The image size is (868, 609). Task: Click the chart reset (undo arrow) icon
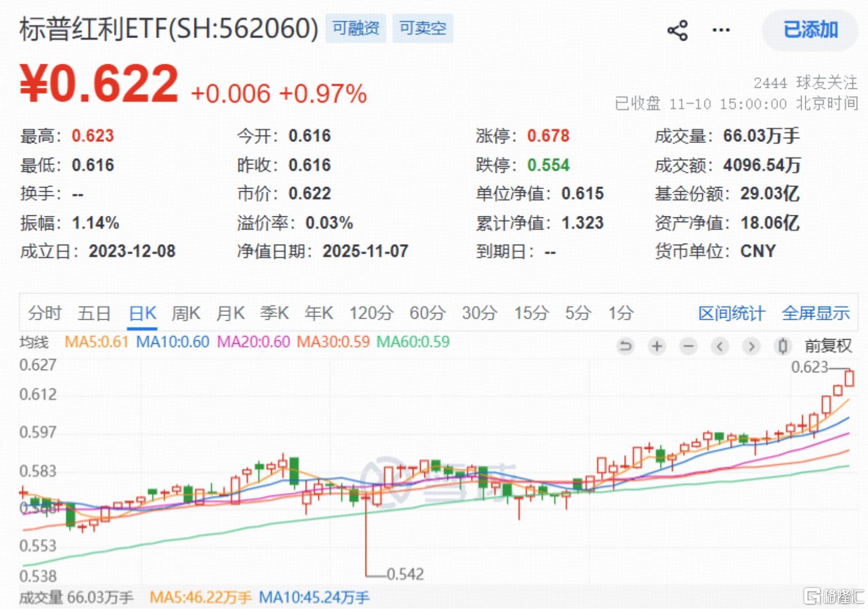[x=625, y=346]
